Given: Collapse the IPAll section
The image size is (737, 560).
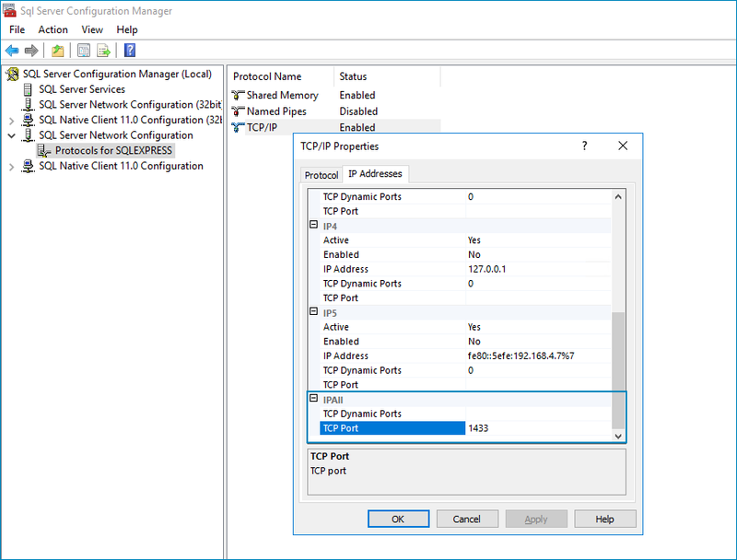Looking at the screenshot, I should click(x=313, y=399).
